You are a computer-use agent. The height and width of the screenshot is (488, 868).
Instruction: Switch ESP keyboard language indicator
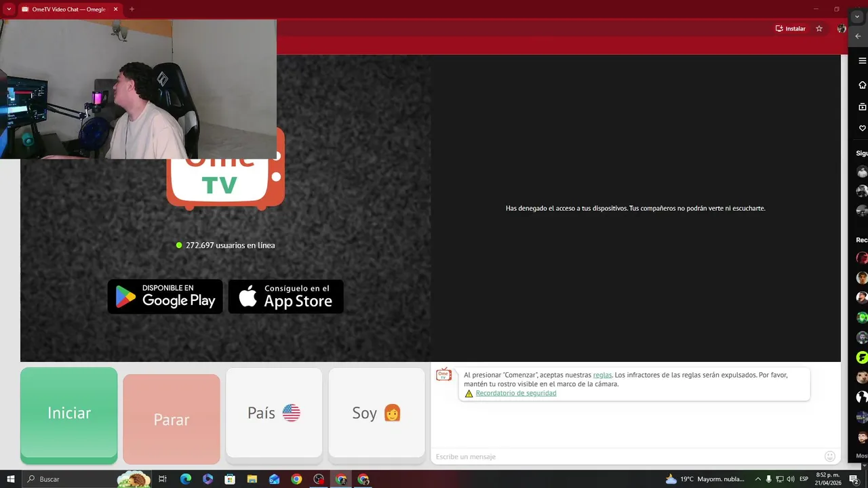pos(804,479)
